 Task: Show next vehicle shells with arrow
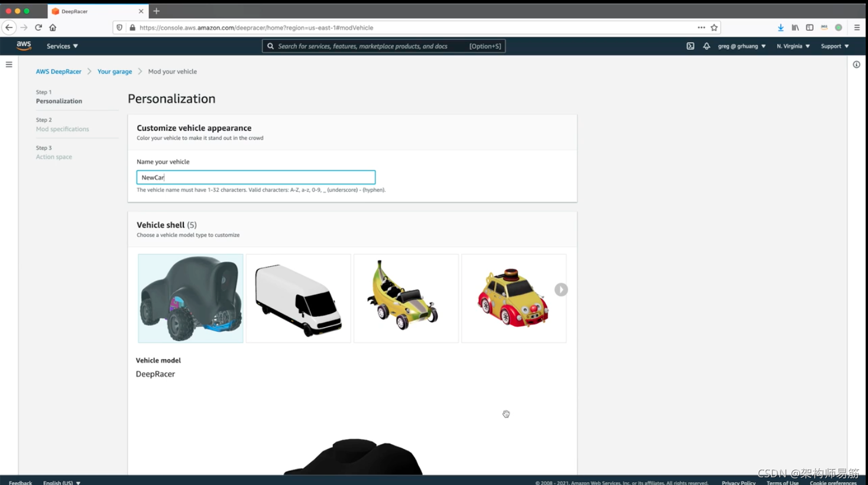(561, 289)
